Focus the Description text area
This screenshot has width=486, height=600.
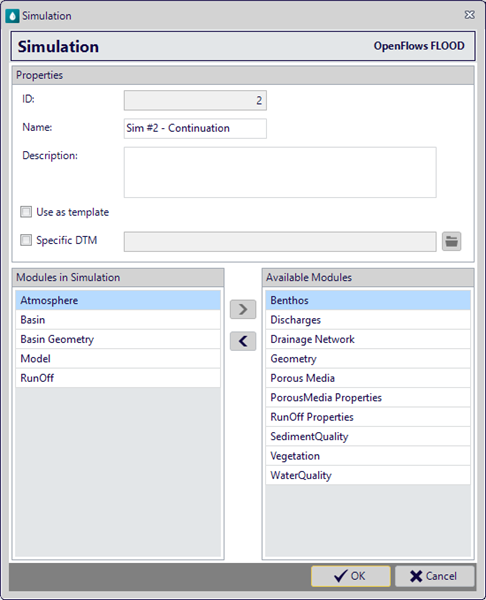point(280,172)
